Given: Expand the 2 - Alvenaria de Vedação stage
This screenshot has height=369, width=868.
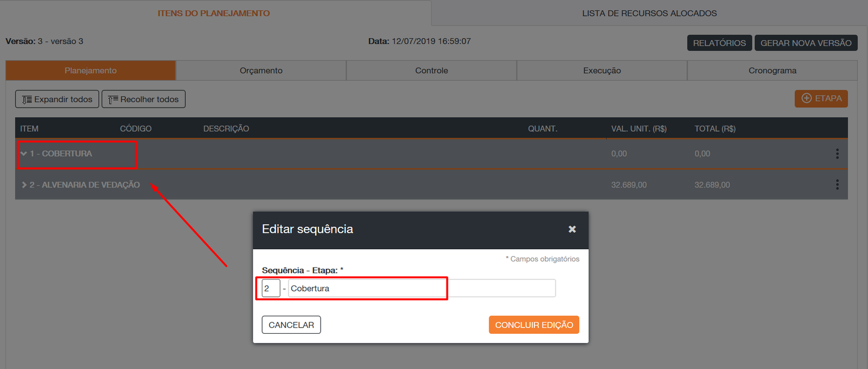Looking at the screenshot, I should click(24, 185).
